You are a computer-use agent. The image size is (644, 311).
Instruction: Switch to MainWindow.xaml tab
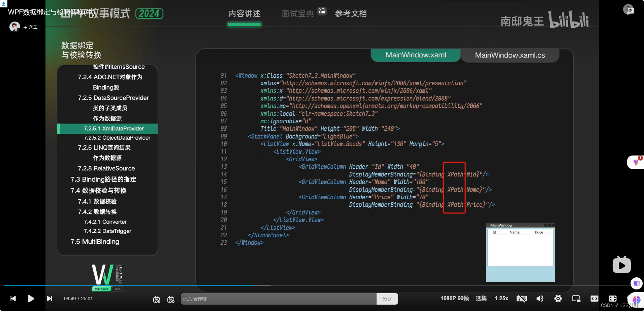416,55
